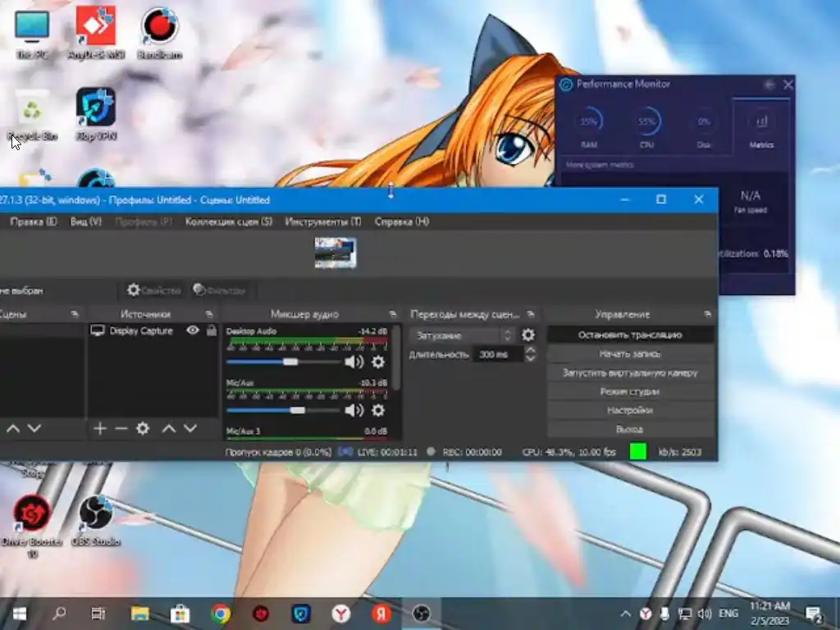Open the Инструменты (T) menu

coord(323,221)
